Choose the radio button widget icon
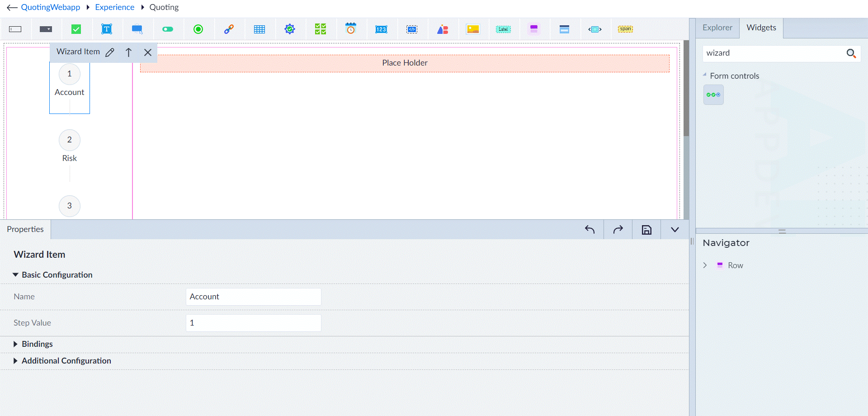The width and height of the screenshot is (868, 416). pos(198,29)
